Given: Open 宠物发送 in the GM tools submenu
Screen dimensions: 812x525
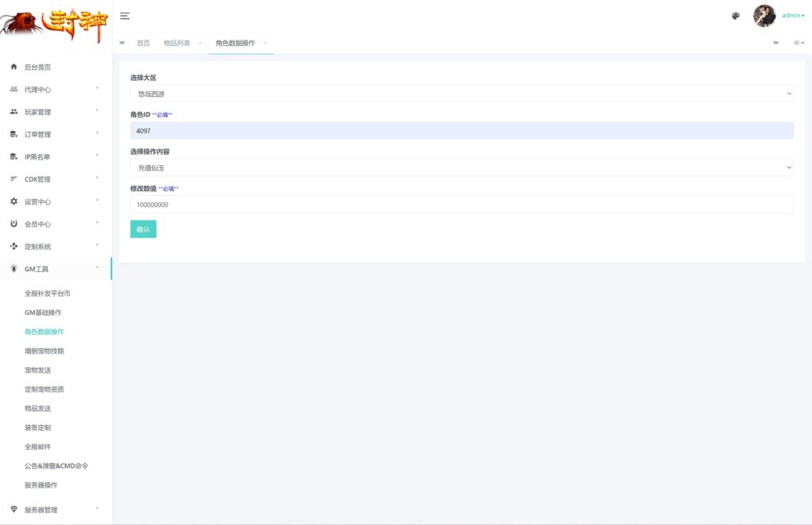Looking at the screenshot, I should click(x=38, y=370).
